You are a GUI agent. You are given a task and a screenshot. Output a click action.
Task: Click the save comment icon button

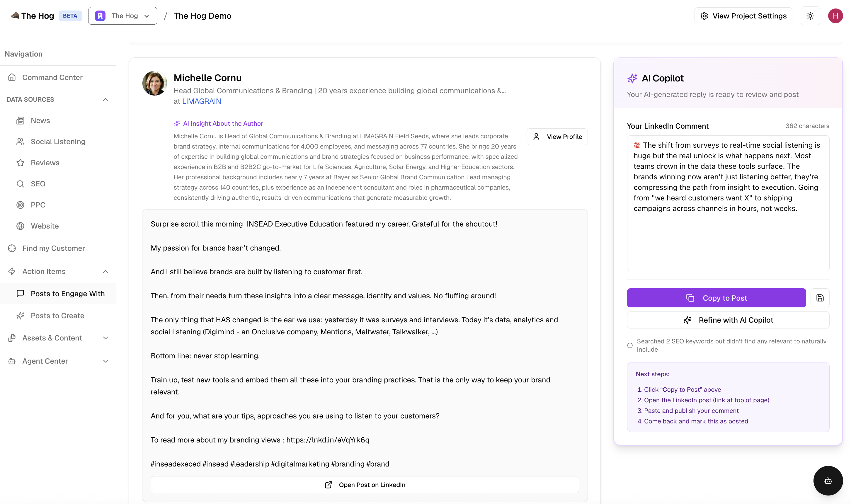point(820,298)
